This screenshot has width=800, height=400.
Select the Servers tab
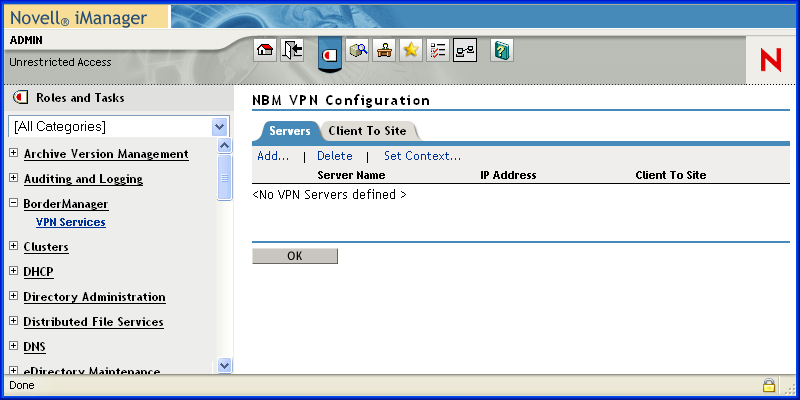(x=290, y=131)
